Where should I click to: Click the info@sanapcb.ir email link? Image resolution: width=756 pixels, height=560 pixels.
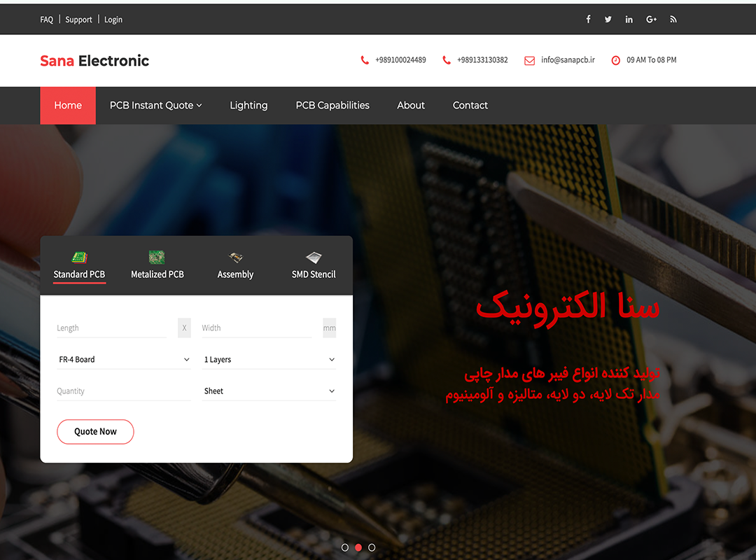(x=567, y=60)
